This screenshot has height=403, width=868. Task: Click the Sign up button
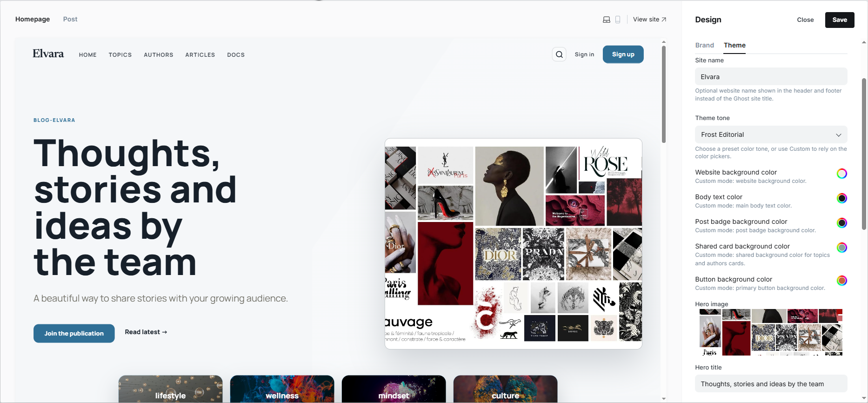623,54
